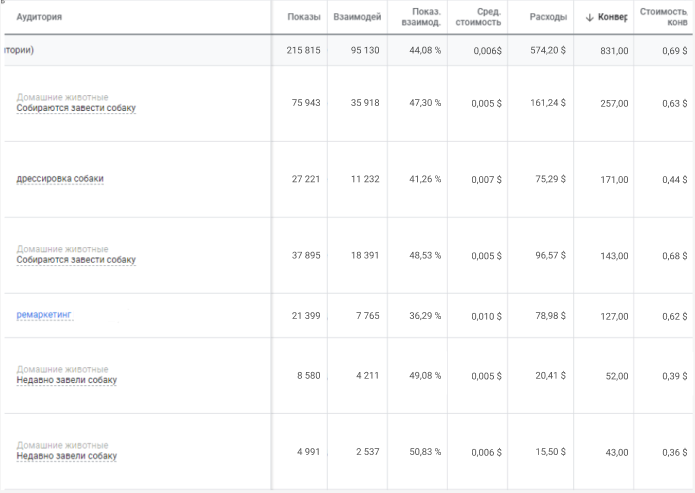Select total conversions value 831,00
Screen dimensions: 695x493
[x=614, y=51]
